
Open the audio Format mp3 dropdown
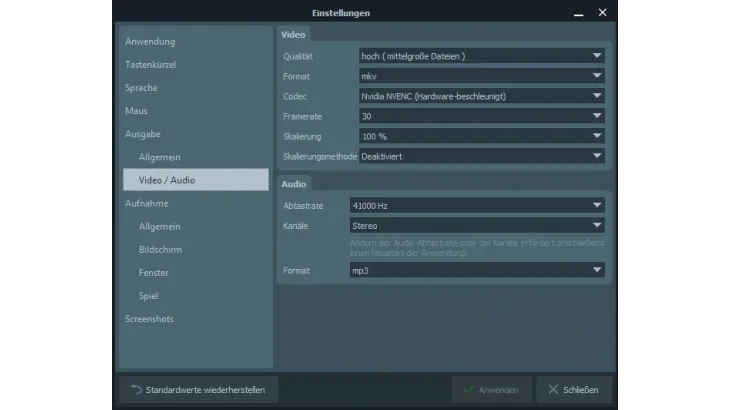tap(476, 270)
